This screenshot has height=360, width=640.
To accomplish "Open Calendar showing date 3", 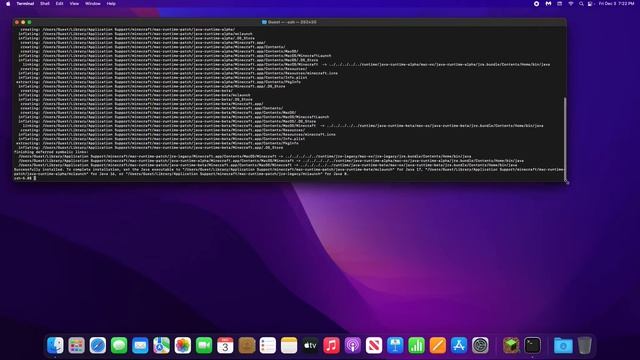I will (x=225, y=346).
